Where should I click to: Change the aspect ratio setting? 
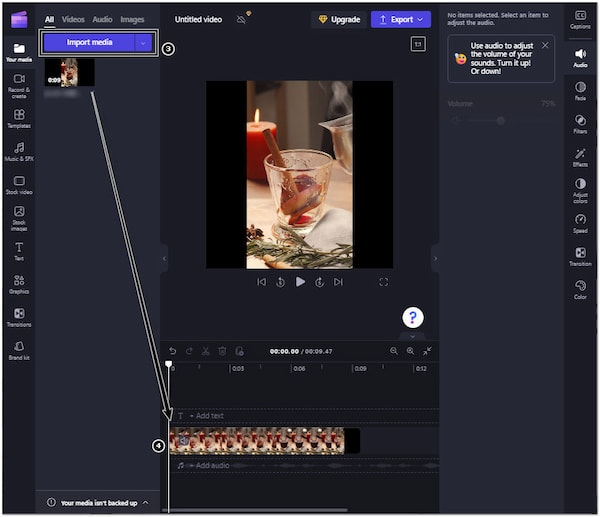(x=418, y=44)
